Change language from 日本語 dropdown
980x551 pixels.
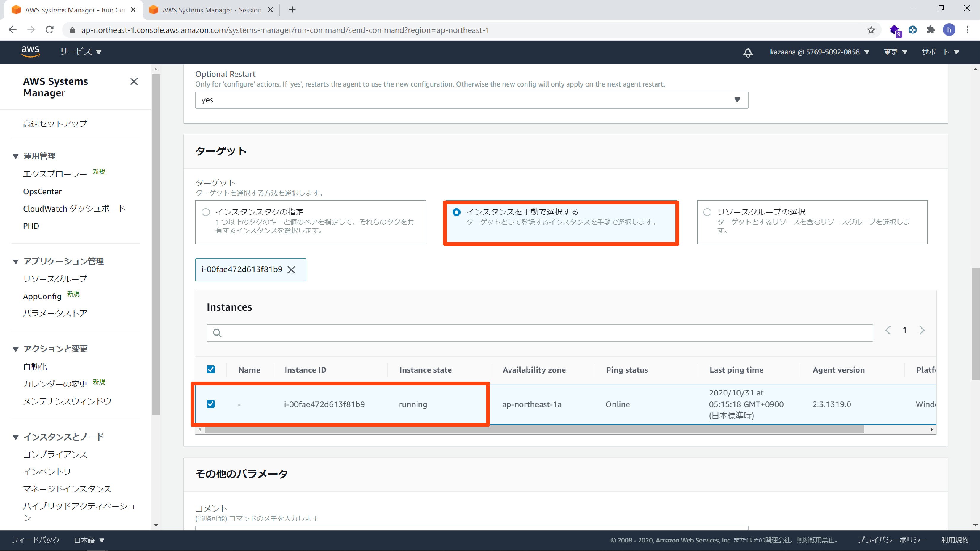pyautogui.click(x=89, y=540)
